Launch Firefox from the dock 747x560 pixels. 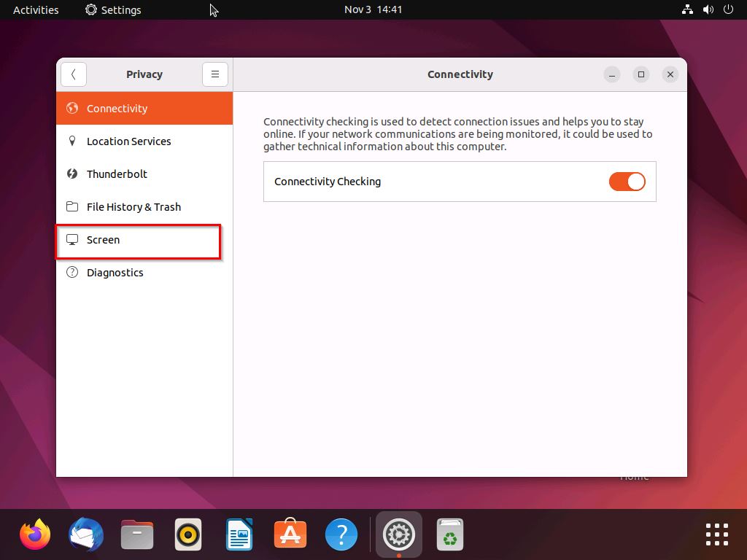click(x=34, y=534)
